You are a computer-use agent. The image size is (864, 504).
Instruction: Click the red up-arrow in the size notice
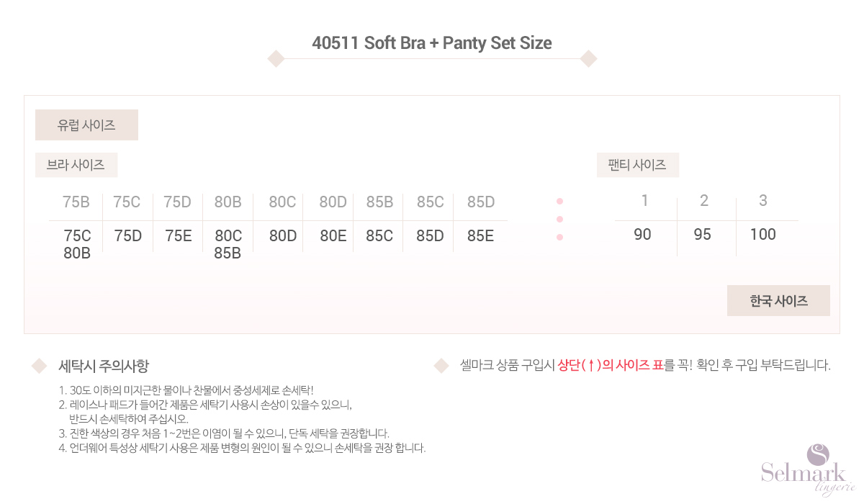pyautogui.click(x=590, y=365)
